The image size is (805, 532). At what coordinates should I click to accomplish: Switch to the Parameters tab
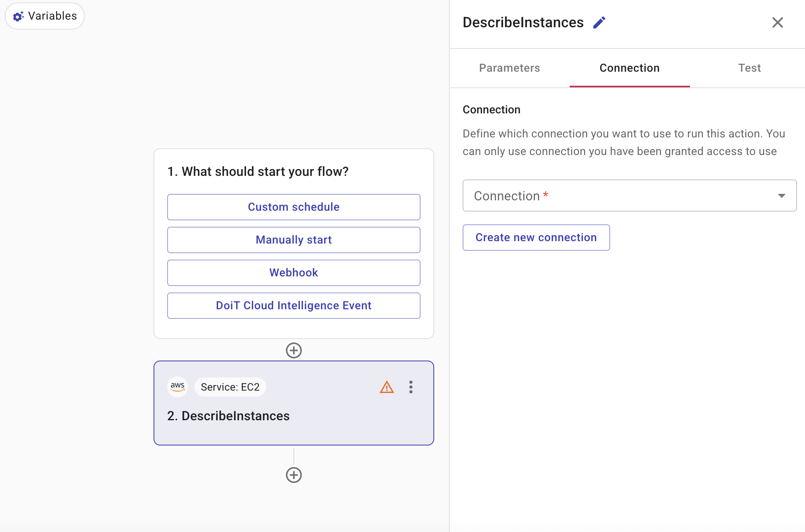[509, 68]
